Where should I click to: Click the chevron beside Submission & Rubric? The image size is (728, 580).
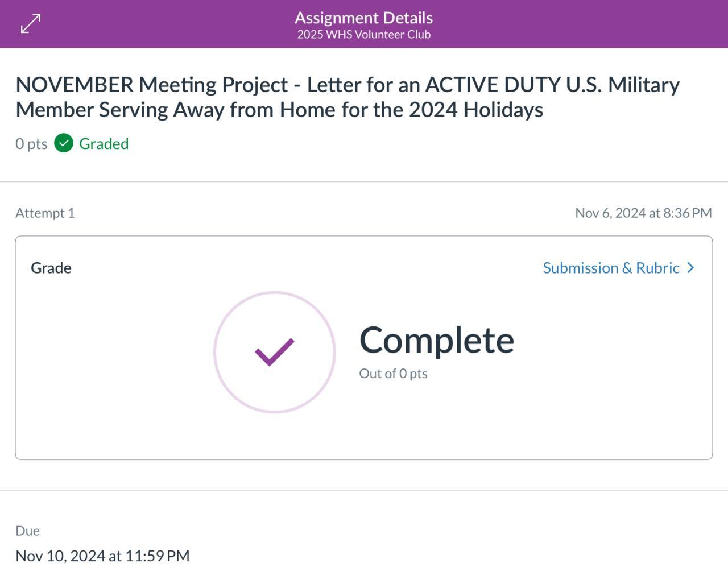[x=691, y=268]
